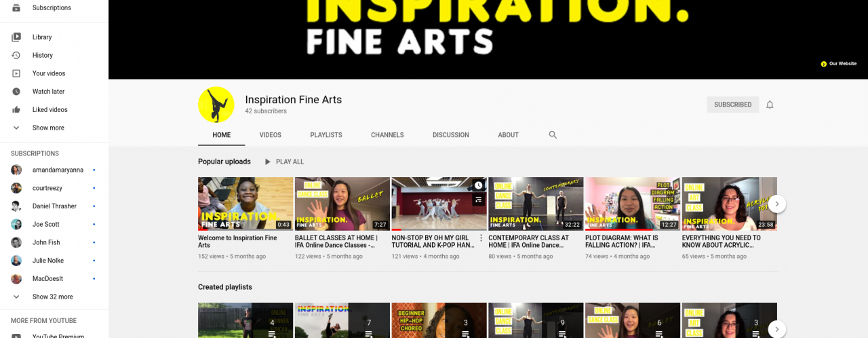Click Add to queue icon on NON-STOP thumbnail

click(x=478, y=200)
